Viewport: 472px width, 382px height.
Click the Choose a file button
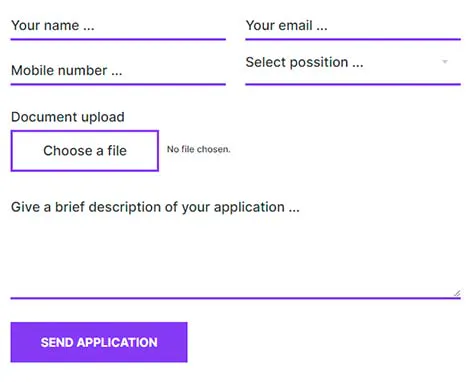point(85,151)
